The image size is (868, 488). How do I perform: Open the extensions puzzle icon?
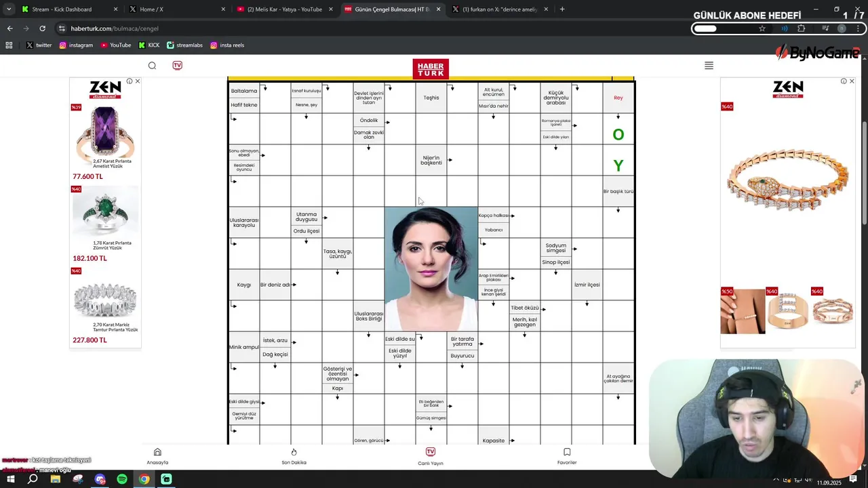click(x=802, y=28)
